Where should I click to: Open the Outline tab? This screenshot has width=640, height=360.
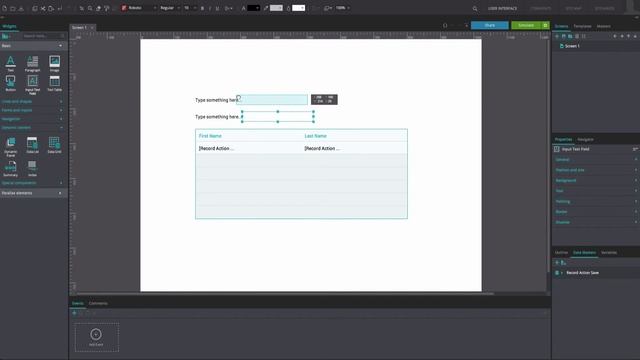pyautogui.click(x=561, y=253)
